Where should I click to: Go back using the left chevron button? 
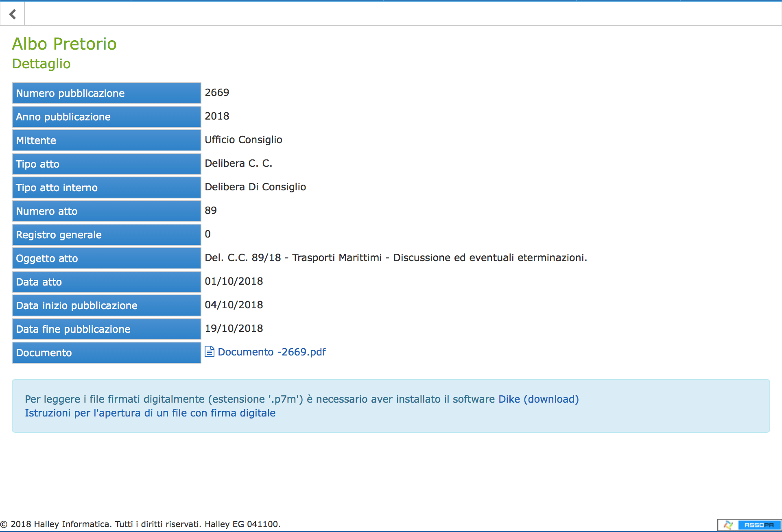(13, 14)
